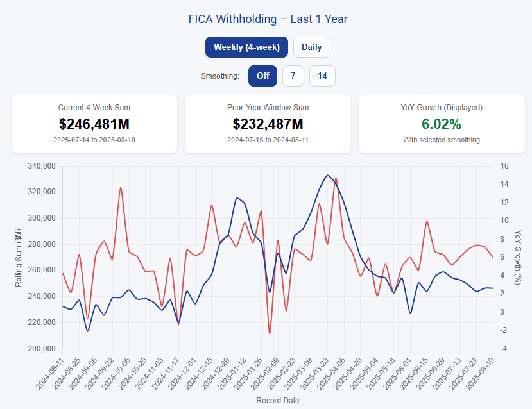532x409 pixels.
Task: Click the Rolling Sum ($M) axis title
Action: 21,257
